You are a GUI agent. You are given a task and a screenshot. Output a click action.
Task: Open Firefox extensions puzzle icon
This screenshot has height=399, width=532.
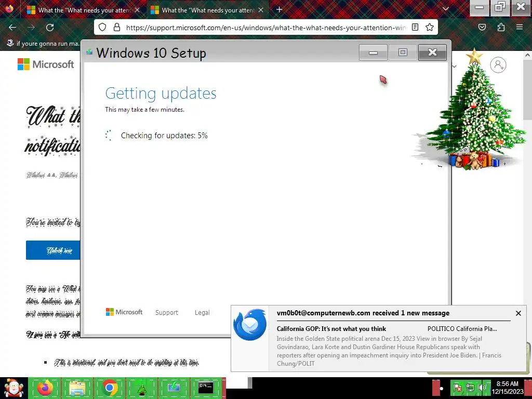point(501,27)
